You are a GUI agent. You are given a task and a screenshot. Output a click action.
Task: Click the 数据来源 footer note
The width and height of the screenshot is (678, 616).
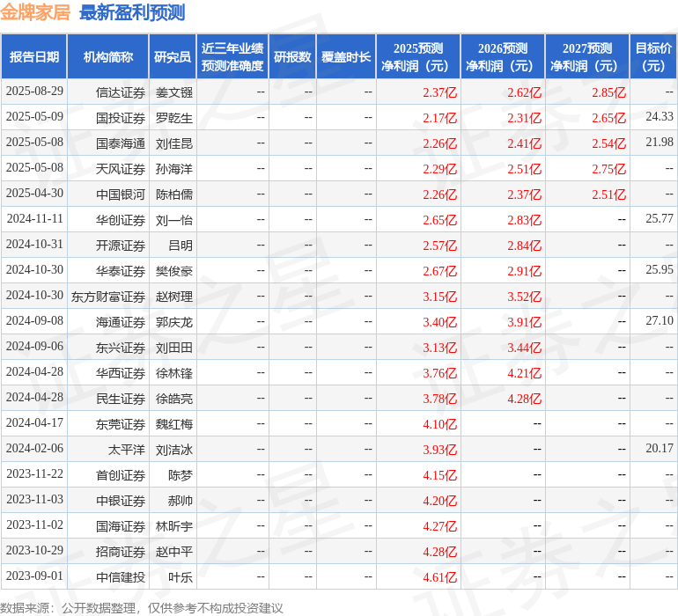point(142,608)
